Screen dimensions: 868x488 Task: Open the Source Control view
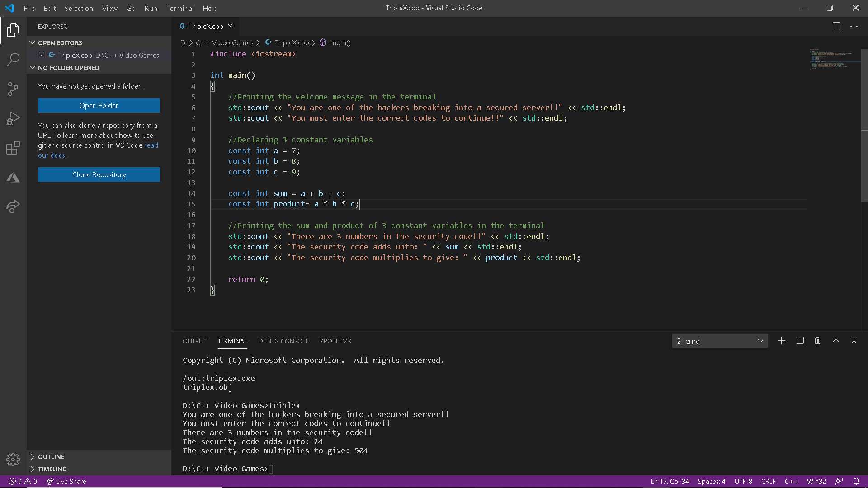(x=13, y=89)
